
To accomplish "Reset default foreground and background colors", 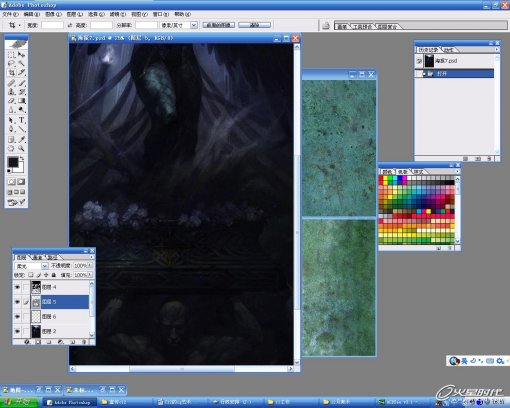I will (9, 171).
